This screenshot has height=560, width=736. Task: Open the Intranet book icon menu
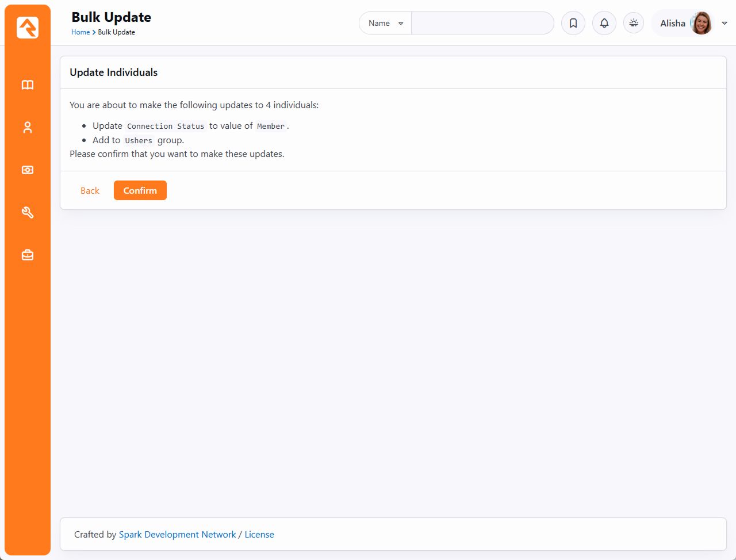28,85
